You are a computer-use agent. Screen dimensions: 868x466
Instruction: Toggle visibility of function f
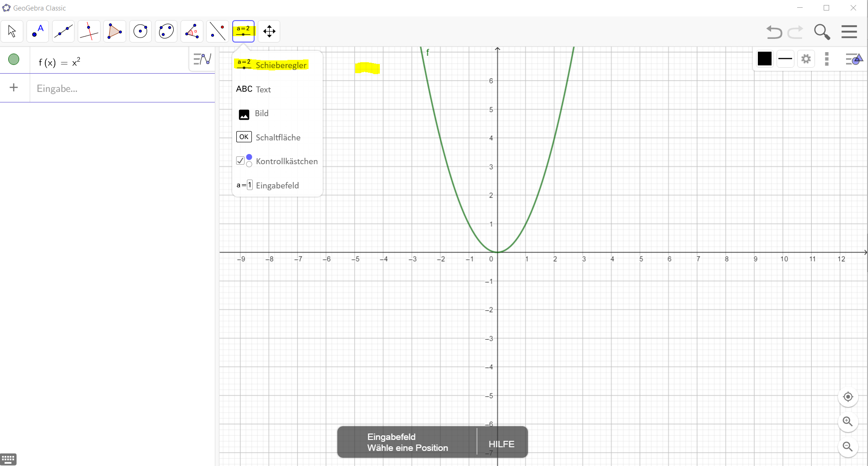coord(14,59)
